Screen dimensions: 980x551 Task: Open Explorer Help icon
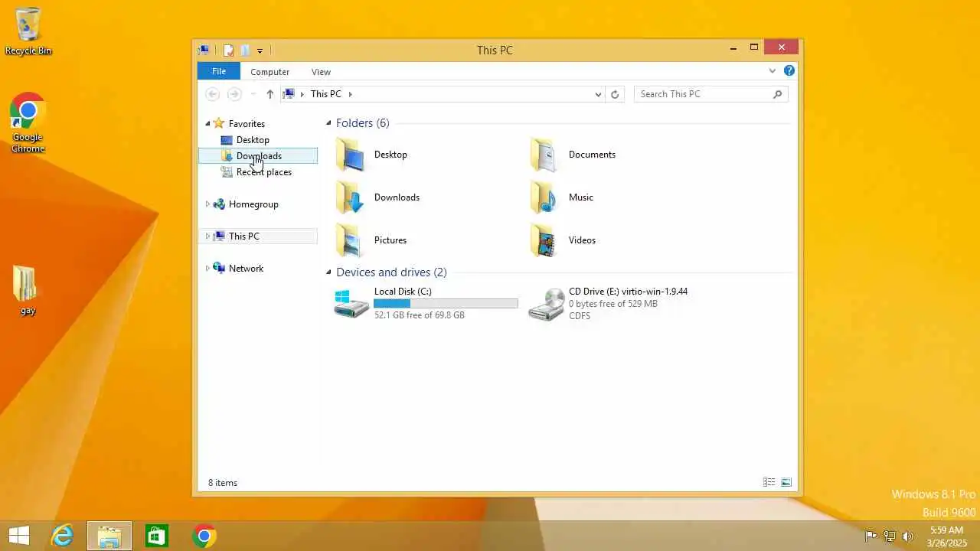pos(789,71)
